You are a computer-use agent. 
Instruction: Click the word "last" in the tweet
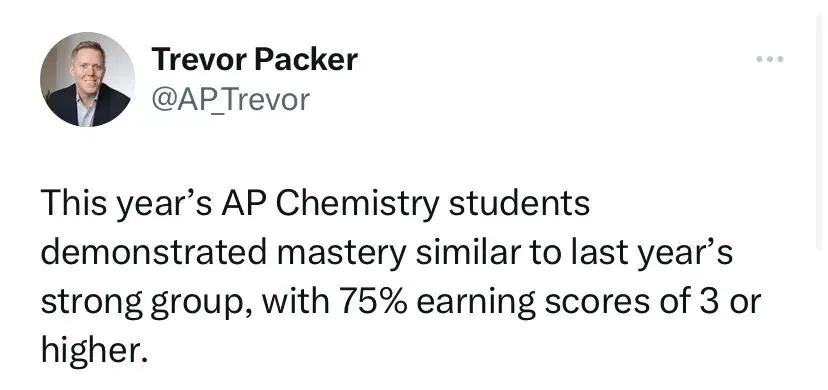click(586, 253)
